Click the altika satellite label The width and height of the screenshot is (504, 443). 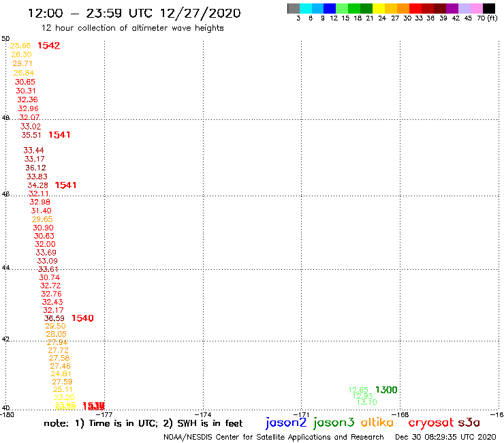[x=377, y=423]
